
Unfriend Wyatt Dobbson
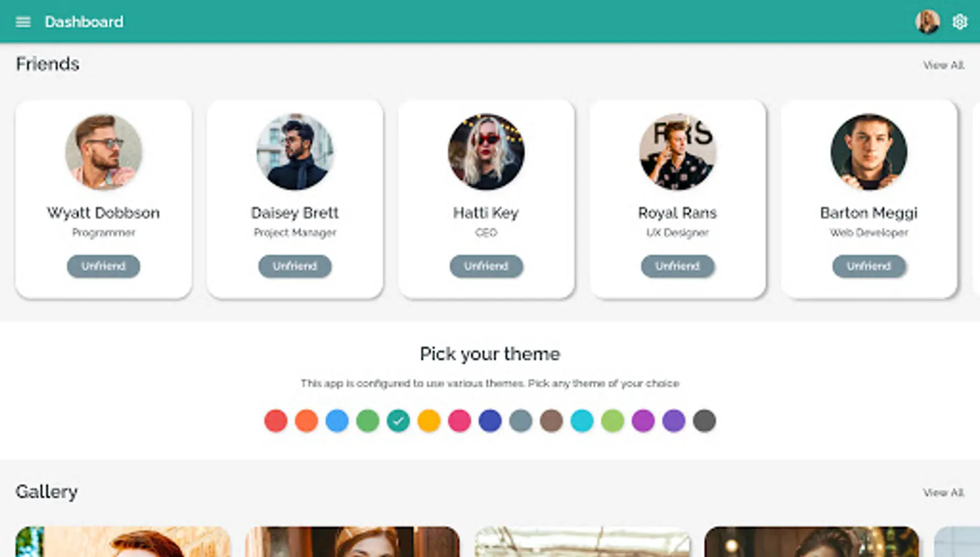(x=103, y=266)
